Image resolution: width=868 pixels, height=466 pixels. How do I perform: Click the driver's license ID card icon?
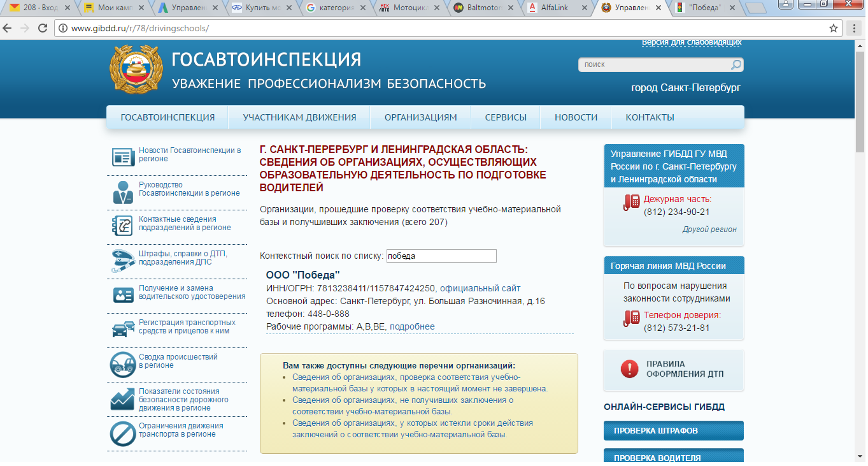point(122,294)
